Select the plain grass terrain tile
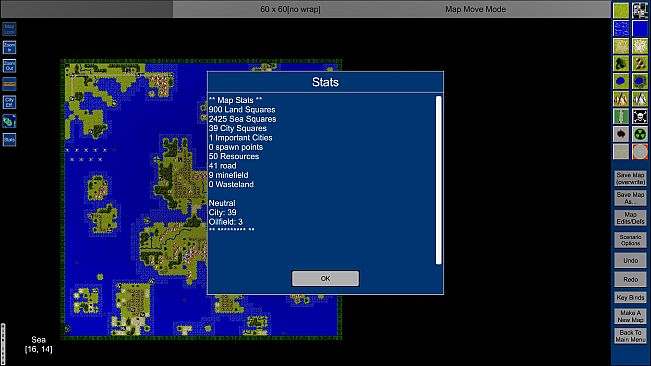Screen dimensions: 651x366 click(621, 10)
